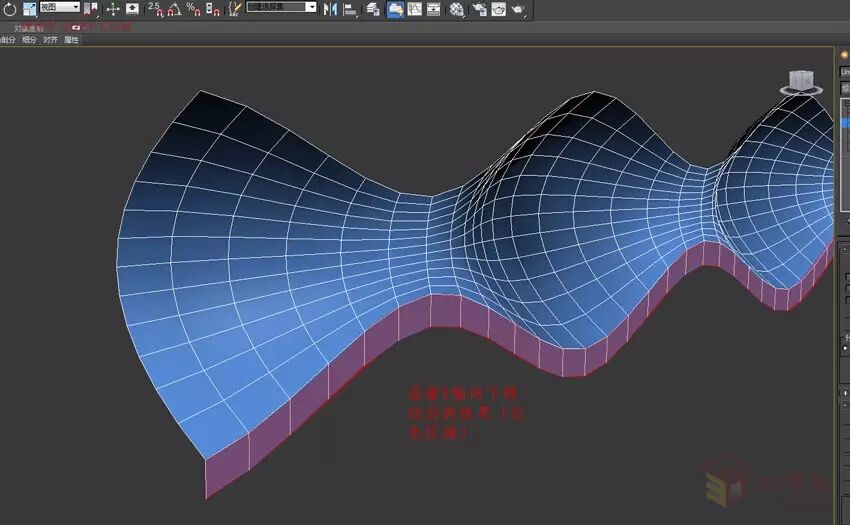This screenshot has height=525, width=850.
Task: Click the Use Pivot Point Center icon
Action: tap(91, 9)
